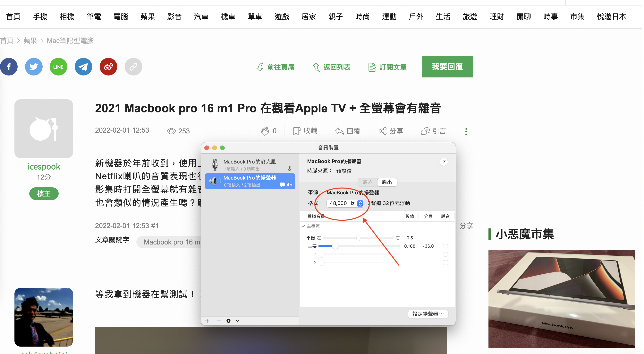This screenshot has width=644, height=354.
Task: Click channel 1 volume slider
Action: click(x=359, y=254)
